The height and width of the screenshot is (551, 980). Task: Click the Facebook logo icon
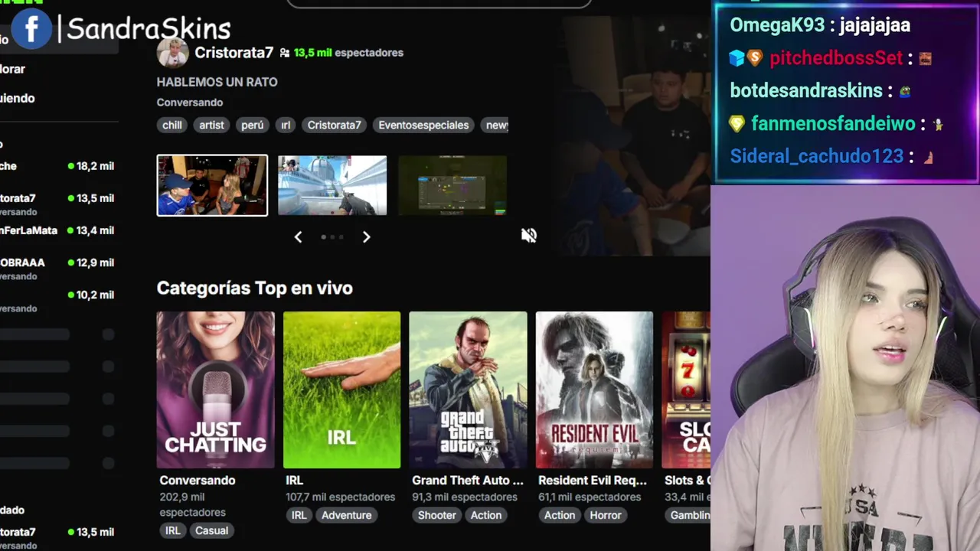(31, 29)
